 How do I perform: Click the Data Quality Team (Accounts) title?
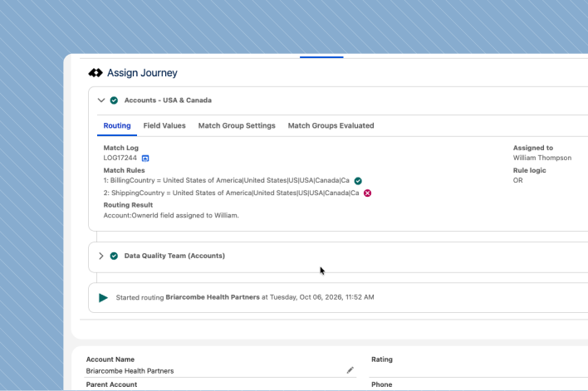174,256
